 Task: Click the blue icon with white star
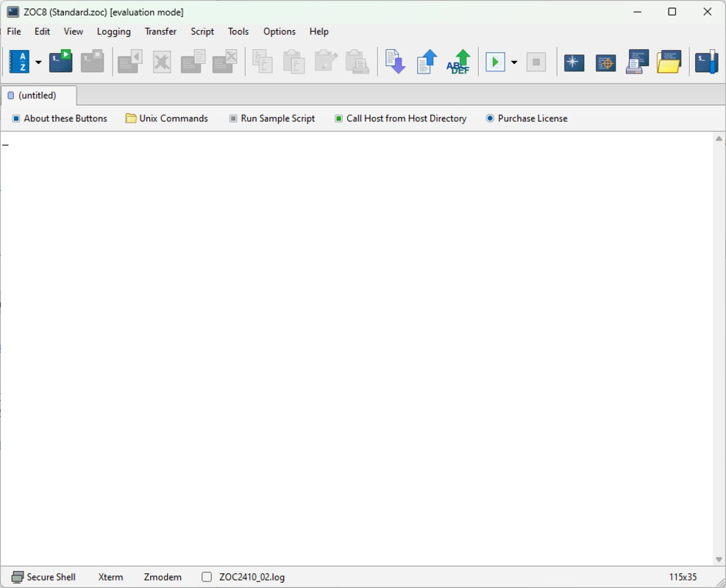pos(574,62)
